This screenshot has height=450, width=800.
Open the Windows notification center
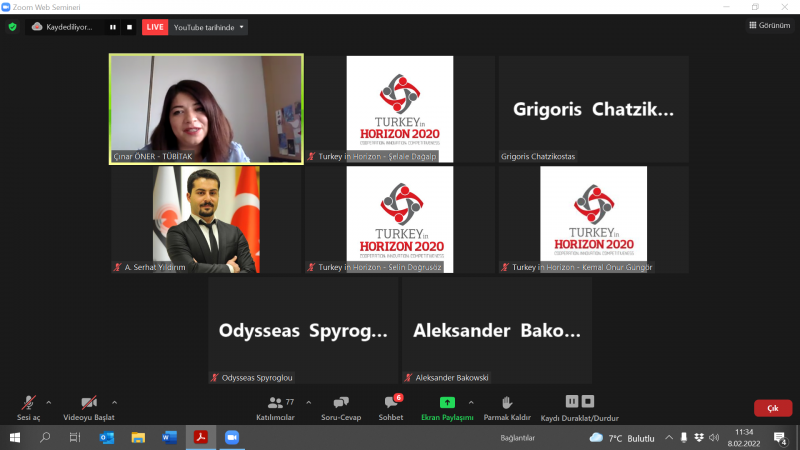click(x=780, y=438)
